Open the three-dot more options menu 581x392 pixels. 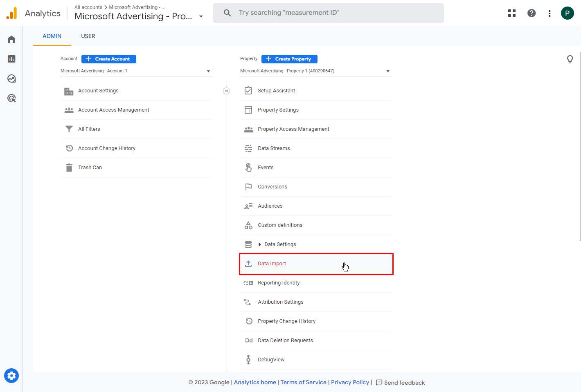(x=549, y=13)
